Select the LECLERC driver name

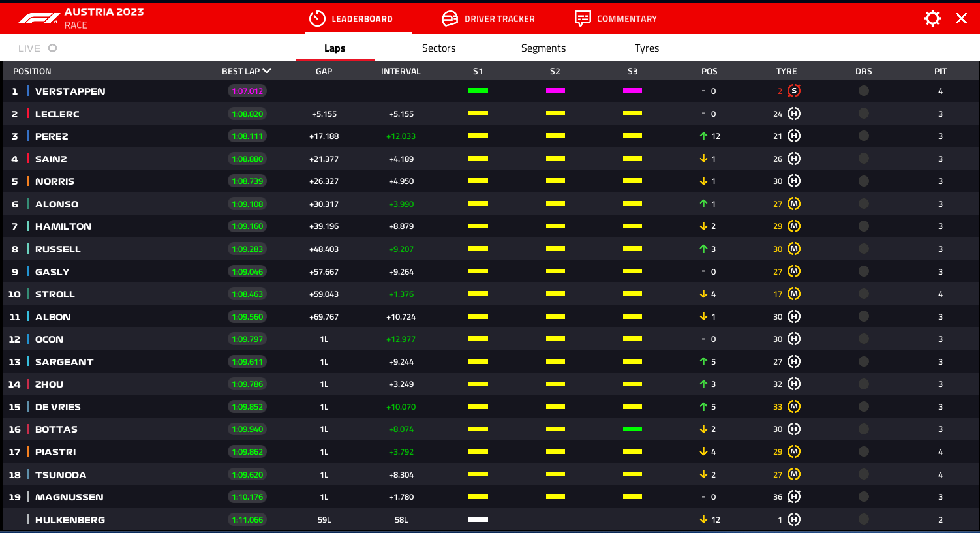click(57, 114)
